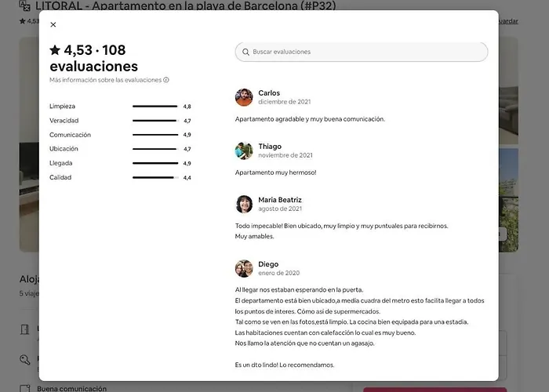Click the info icon beside Más información

(x=166, y=80)
